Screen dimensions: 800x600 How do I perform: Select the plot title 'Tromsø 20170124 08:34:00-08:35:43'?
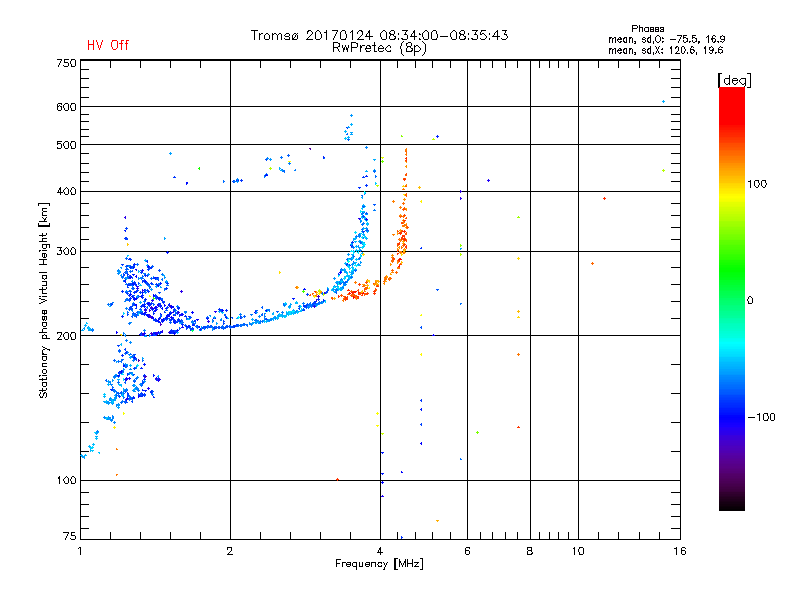(x=379, y=35)
